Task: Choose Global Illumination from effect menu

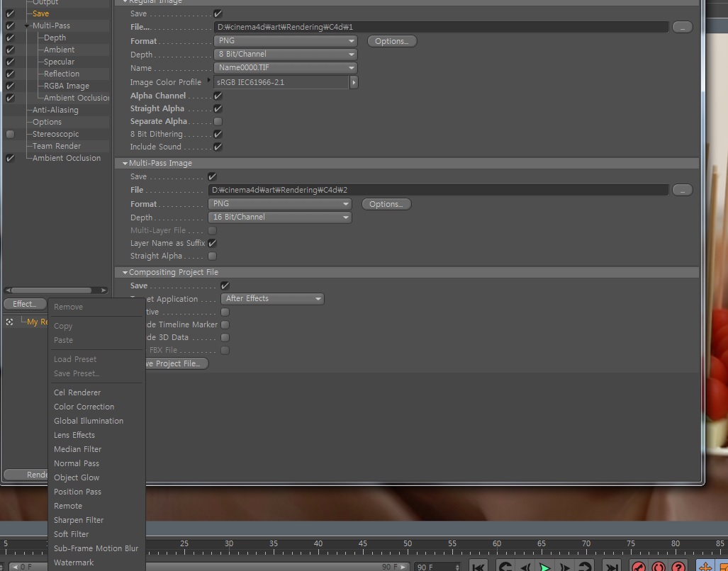Action: click(89, 421)
